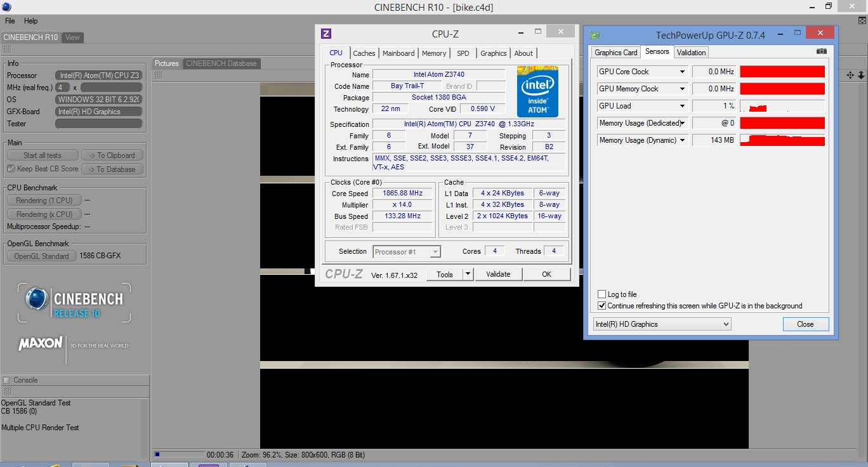The height and width of the screenshot is (467, 868).
Task: Click the To Clipboard button
Action: [x=112, y=155]
